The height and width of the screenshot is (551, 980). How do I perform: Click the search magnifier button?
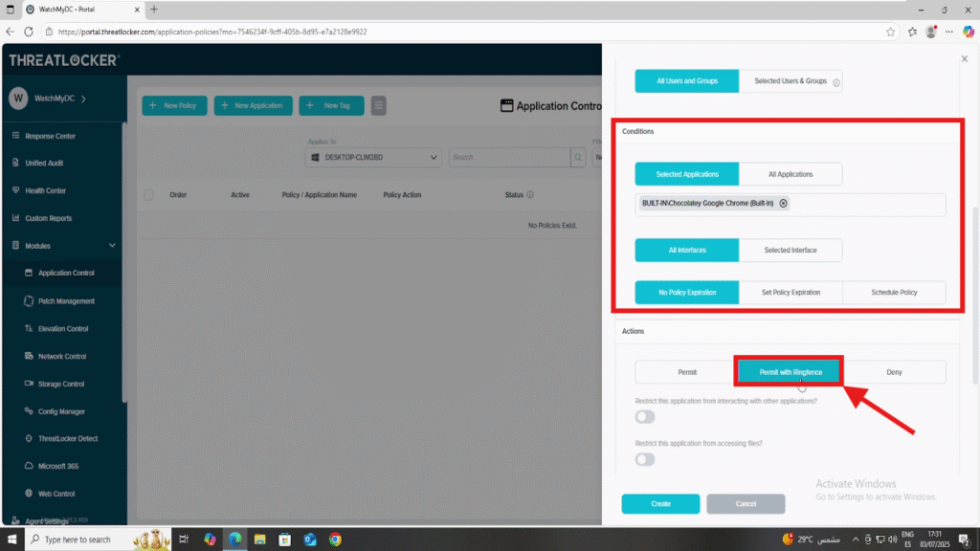[x=578, y=158]
